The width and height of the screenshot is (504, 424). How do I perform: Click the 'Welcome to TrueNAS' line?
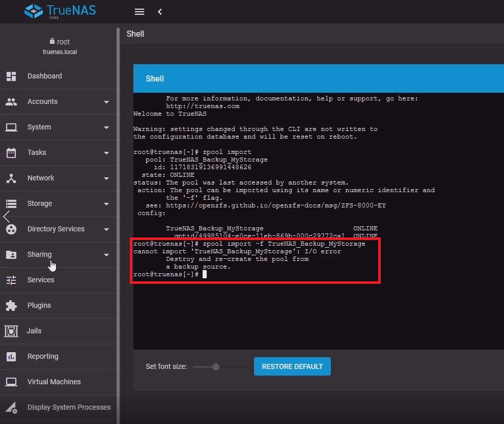[170, 114]
